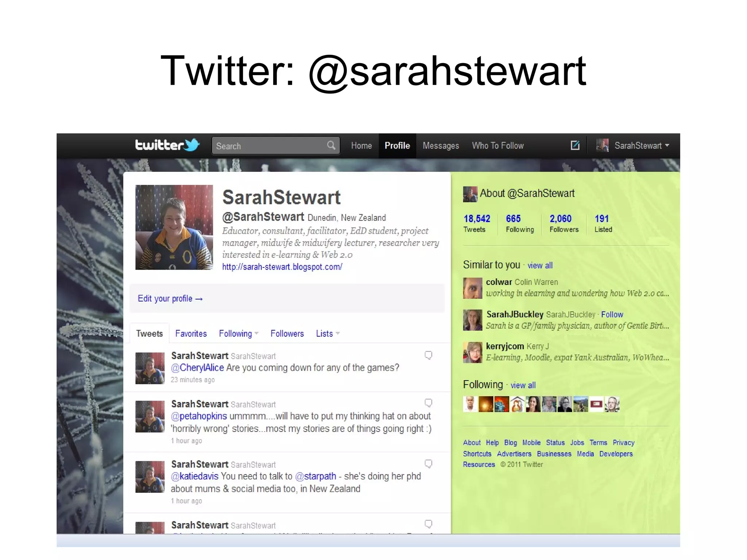Open the Mobile footer link
Screen dimensions: 747x560
coord(531,443)
